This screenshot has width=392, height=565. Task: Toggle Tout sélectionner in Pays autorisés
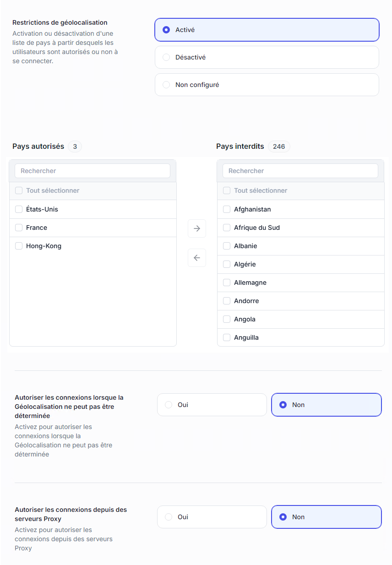(x=19, y=190)
